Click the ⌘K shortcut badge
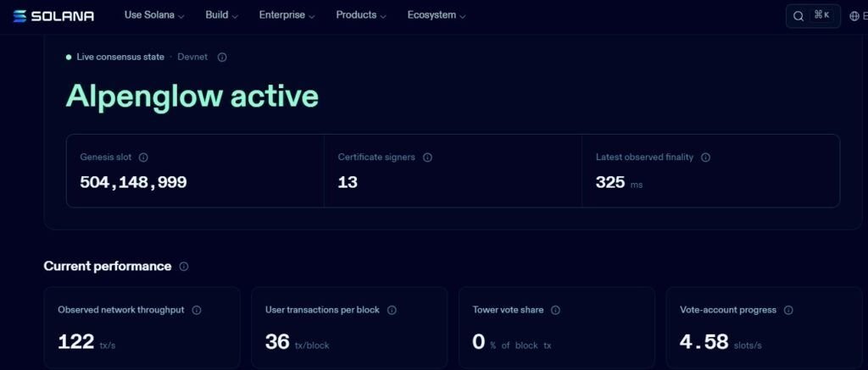 [821, 15]
